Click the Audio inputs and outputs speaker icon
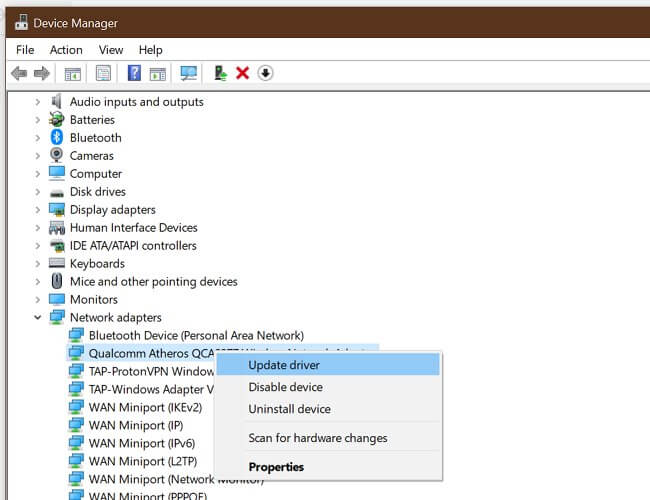The width and height of the screenshot is (650, 500). pyautogui.click(x=57, y=102)
